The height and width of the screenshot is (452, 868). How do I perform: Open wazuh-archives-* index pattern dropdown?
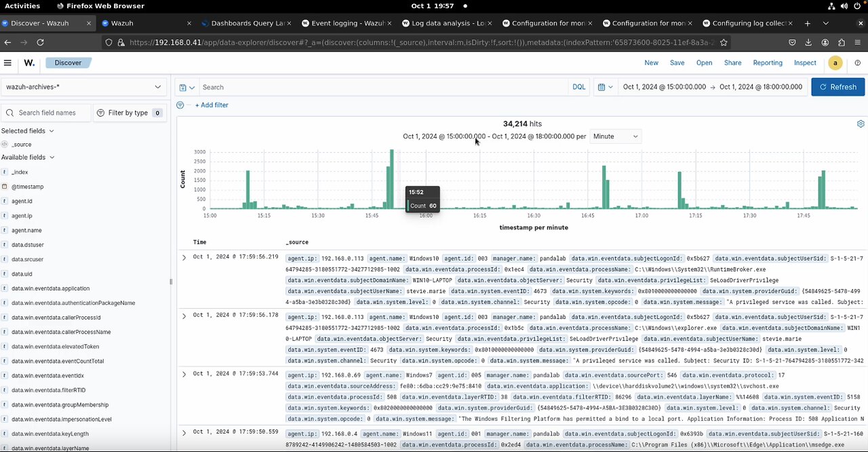pos(84,87)
